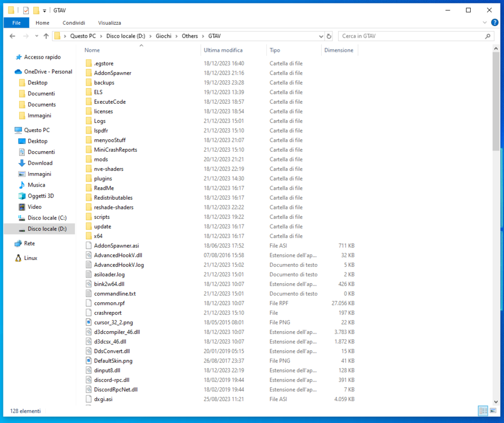Sort by the Dimensione column header
Screen dimensions: 504x423
point(339,50)
